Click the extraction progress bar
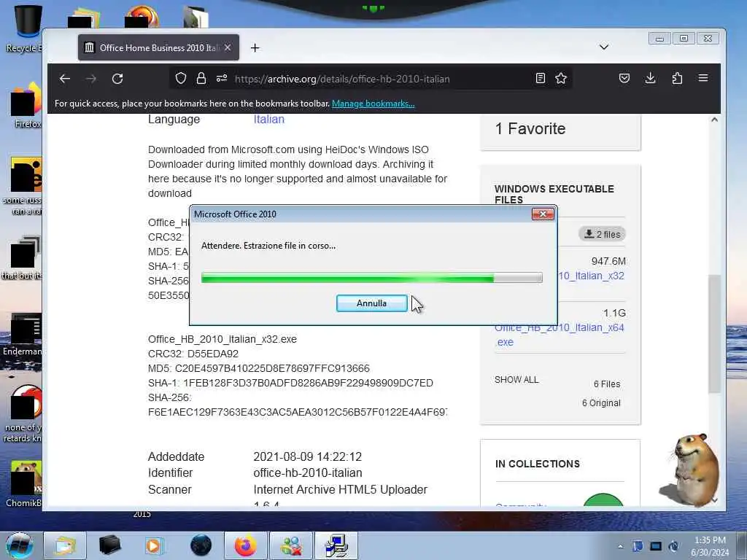This screenshot has height=560, width=747. [371, 278]
